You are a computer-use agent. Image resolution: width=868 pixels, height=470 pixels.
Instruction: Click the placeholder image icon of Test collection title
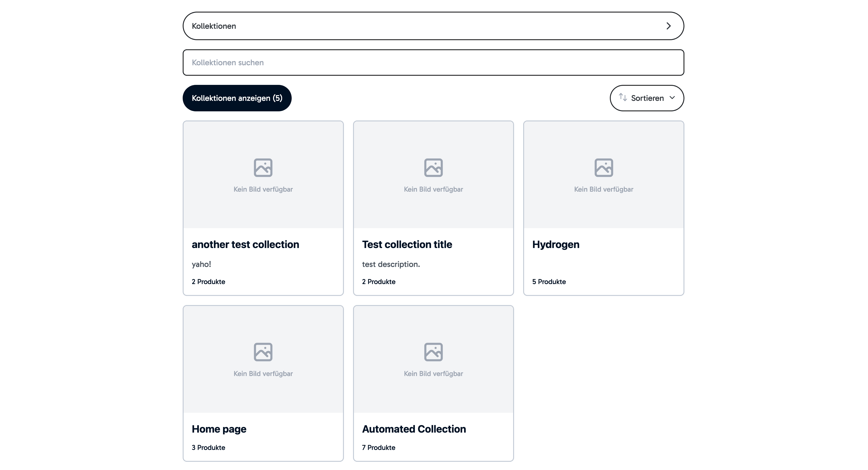click(433, 167)
